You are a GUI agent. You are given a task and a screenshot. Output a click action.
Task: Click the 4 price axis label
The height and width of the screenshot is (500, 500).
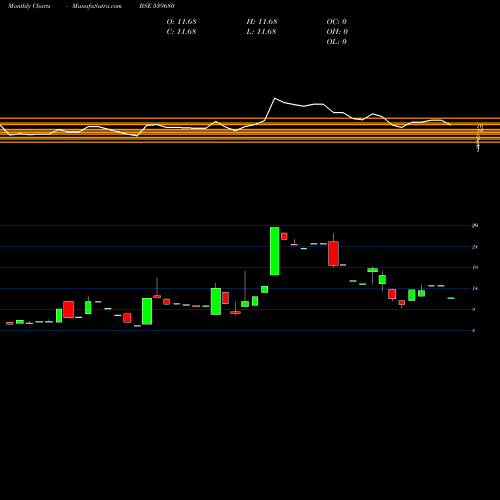[474, 330]
